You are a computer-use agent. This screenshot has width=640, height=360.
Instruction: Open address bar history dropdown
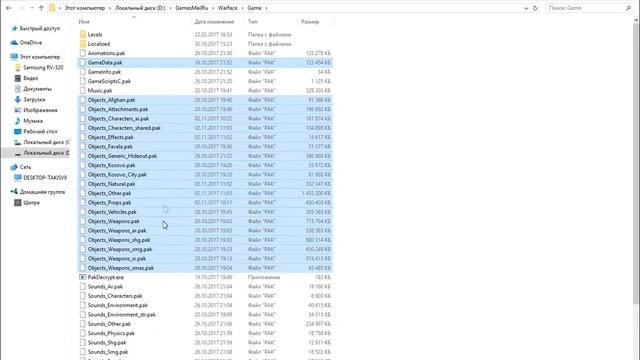click(526, 8)
